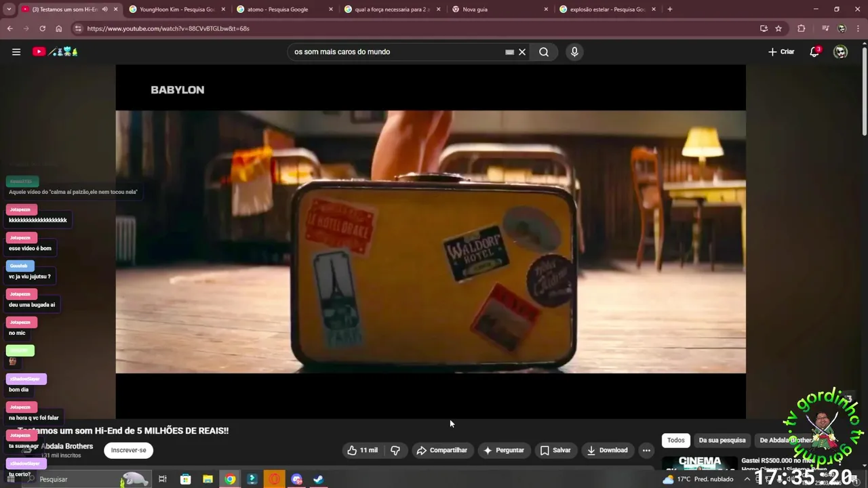Mute the playing YouTube tab audio
The image size is (868, 488).
click(x=104, y=9)
